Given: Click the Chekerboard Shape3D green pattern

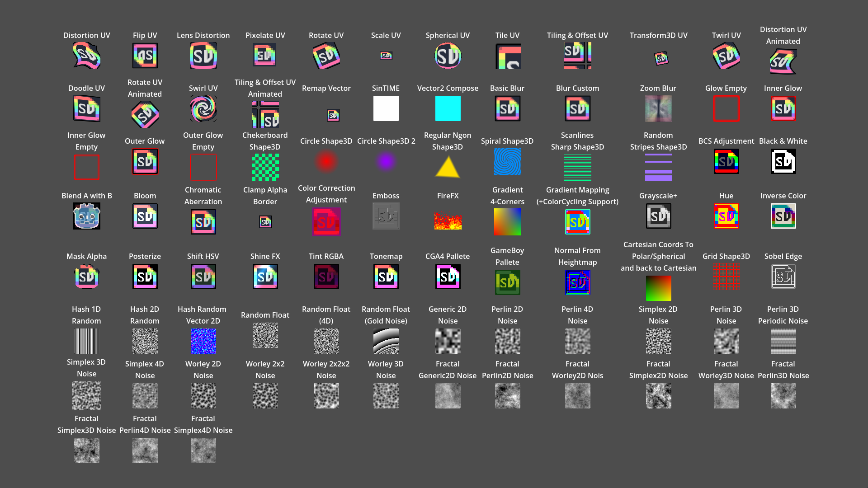Looking at the screenshot, I should 265,167.
